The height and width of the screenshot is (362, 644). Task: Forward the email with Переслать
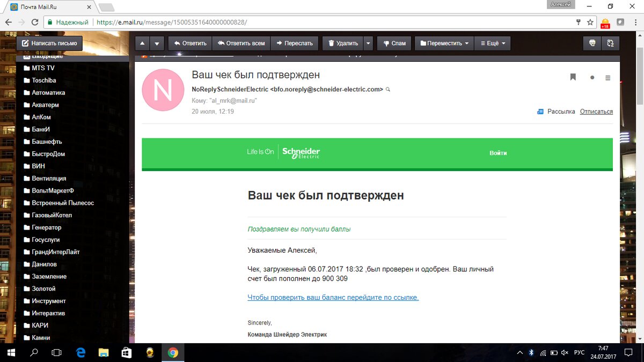point(294,43)
